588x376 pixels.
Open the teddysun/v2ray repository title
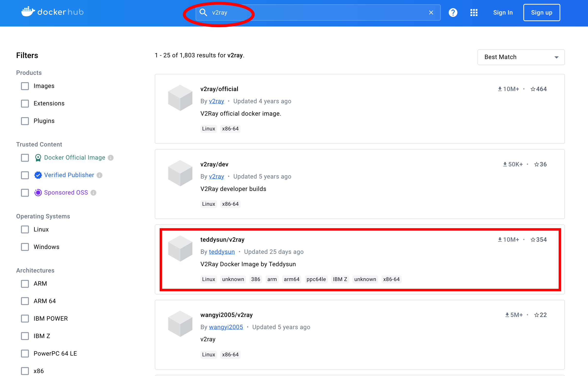click(222, 240)
